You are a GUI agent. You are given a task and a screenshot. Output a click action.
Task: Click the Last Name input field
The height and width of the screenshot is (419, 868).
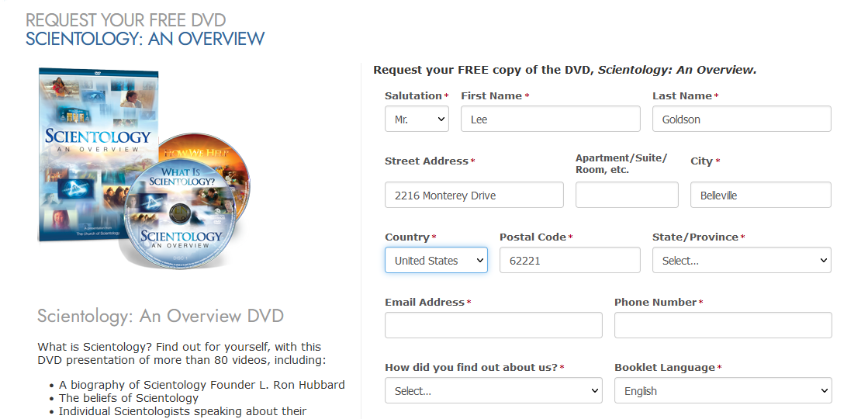click(741, 119)
